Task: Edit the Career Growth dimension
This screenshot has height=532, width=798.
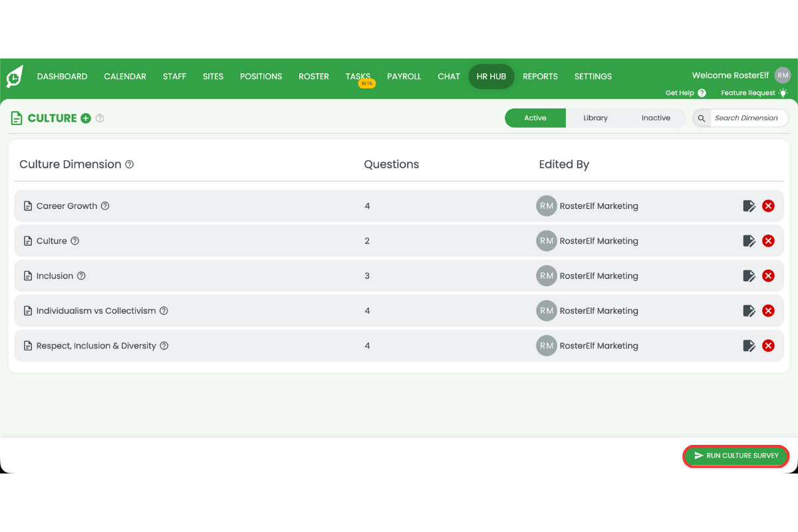Action: tap(749, 206)
